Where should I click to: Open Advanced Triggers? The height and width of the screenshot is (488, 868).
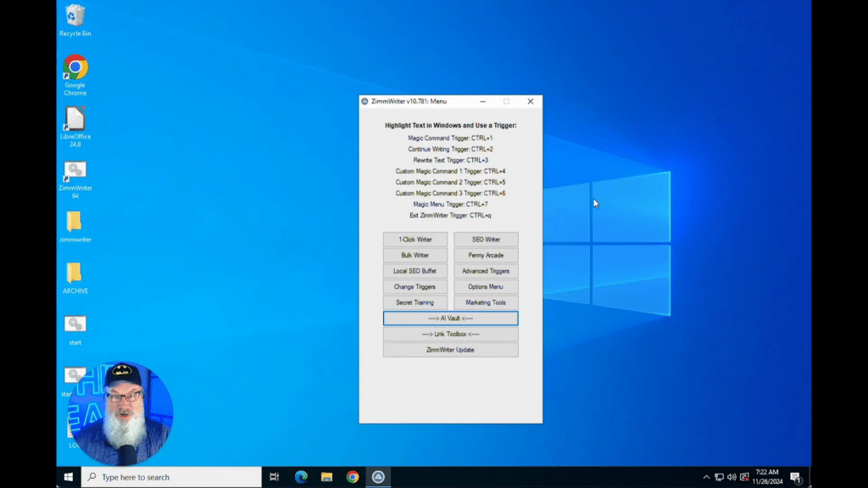[x=486, y=271]
